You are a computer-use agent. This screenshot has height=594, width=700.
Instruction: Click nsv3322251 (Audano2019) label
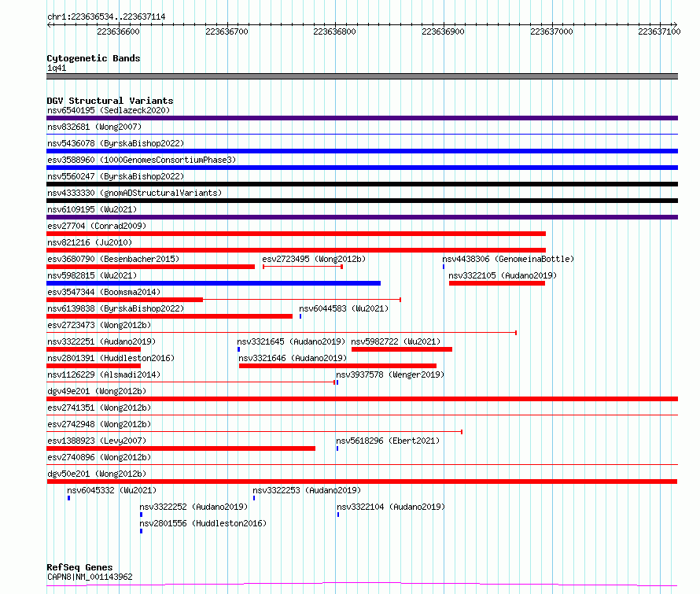coord(101,341)
